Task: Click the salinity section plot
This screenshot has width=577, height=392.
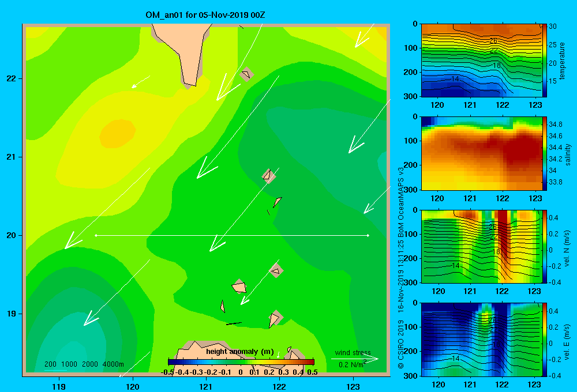Action: tap(481, 153)
